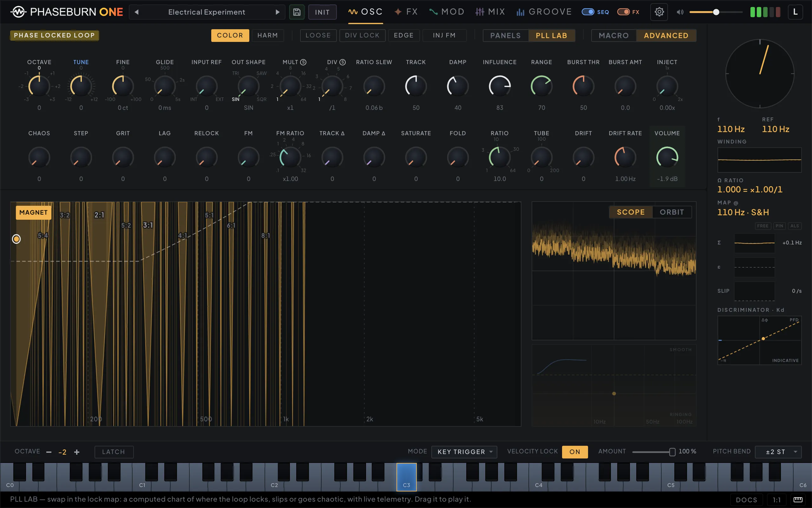This screenshot has width=812, height=508.
Task: Open the Pitch Bend range dropdown
Action: pyautogui.click(x=778, y=452)
